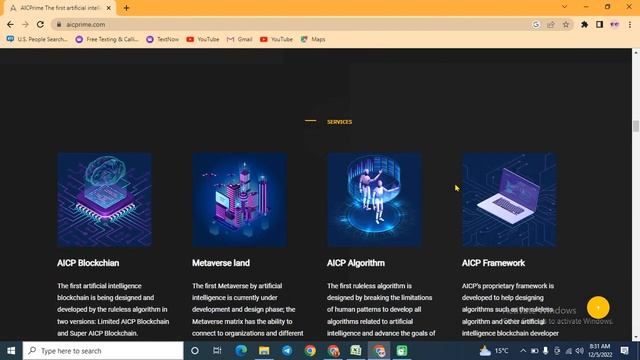Image resolution: width=640 pixels, height=360 pixels.
Task: Show hidden system tray icons
Action: tap(523, 351)
